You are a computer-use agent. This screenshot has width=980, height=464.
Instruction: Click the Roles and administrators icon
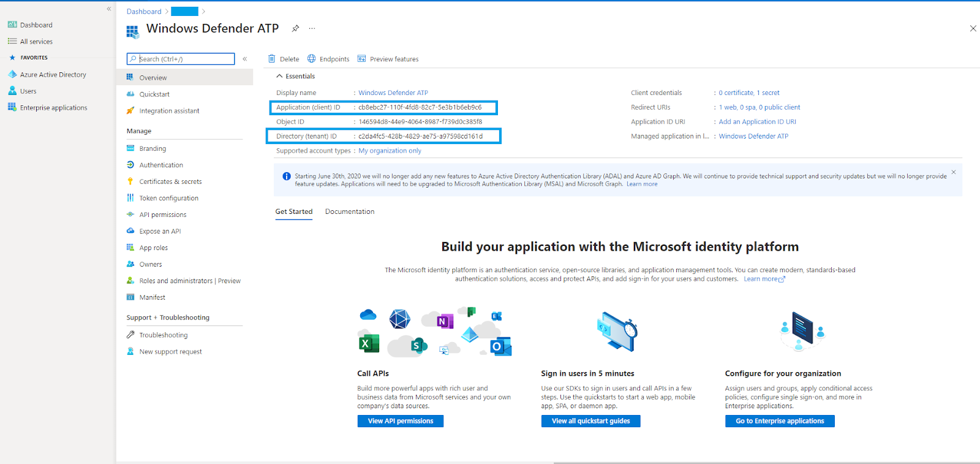(x=130, y=281)
